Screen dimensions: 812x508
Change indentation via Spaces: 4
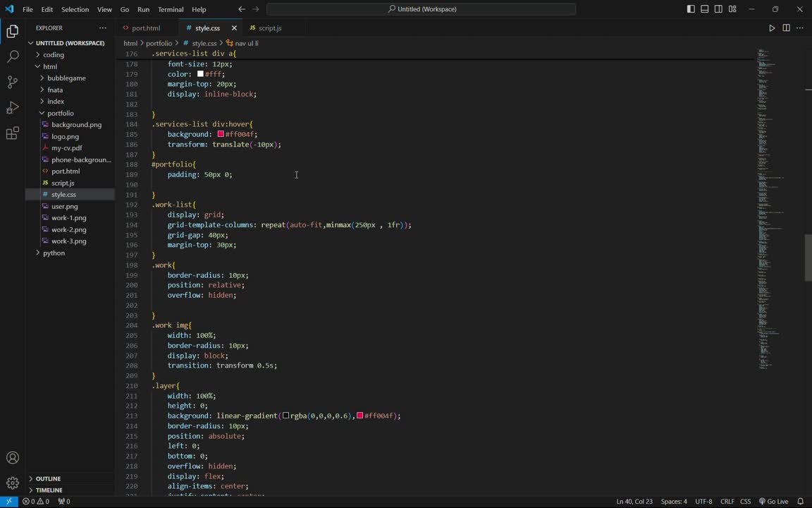click(x=674, y=501)
